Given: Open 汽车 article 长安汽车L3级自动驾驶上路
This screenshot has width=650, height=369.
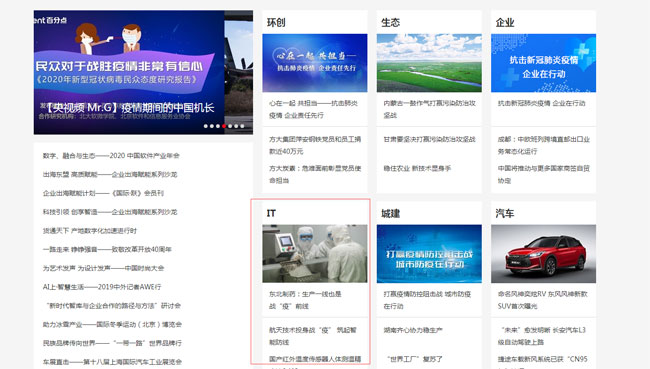Looking at the screenshot, I should point(543,336).
